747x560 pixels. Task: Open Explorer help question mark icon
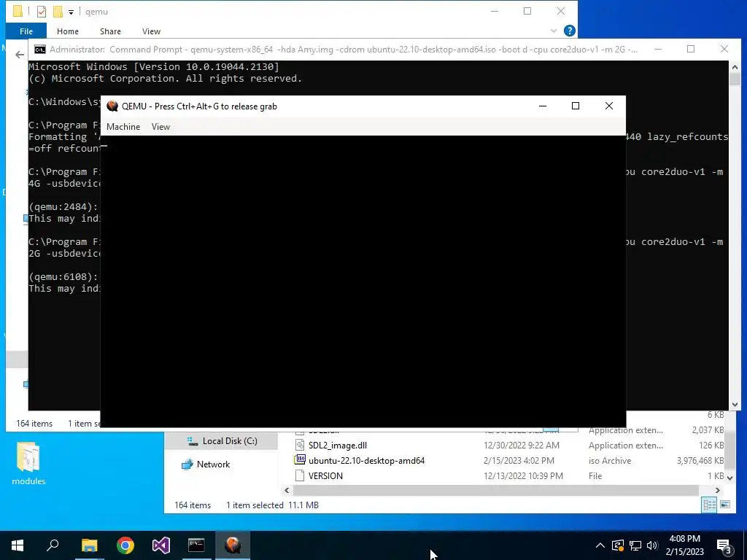pos(569,31)
